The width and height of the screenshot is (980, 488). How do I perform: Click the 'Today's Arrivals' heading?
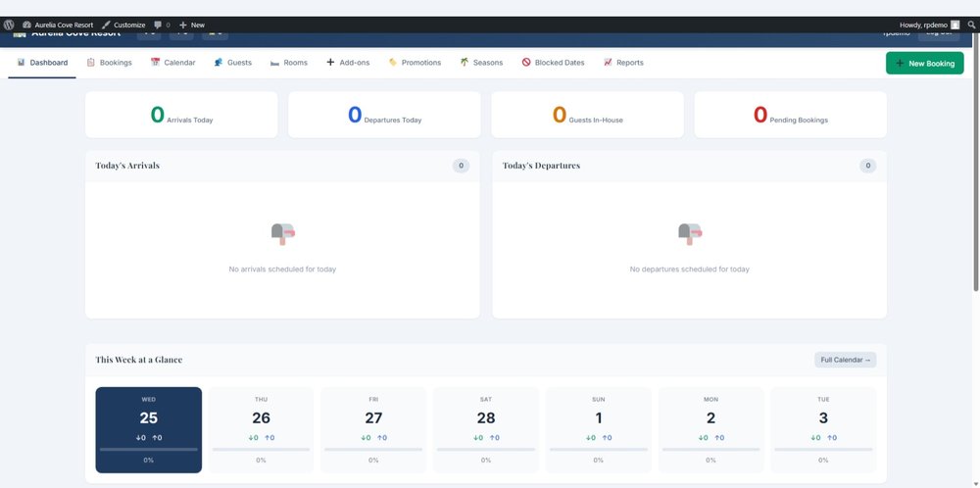tap(127, 166)
